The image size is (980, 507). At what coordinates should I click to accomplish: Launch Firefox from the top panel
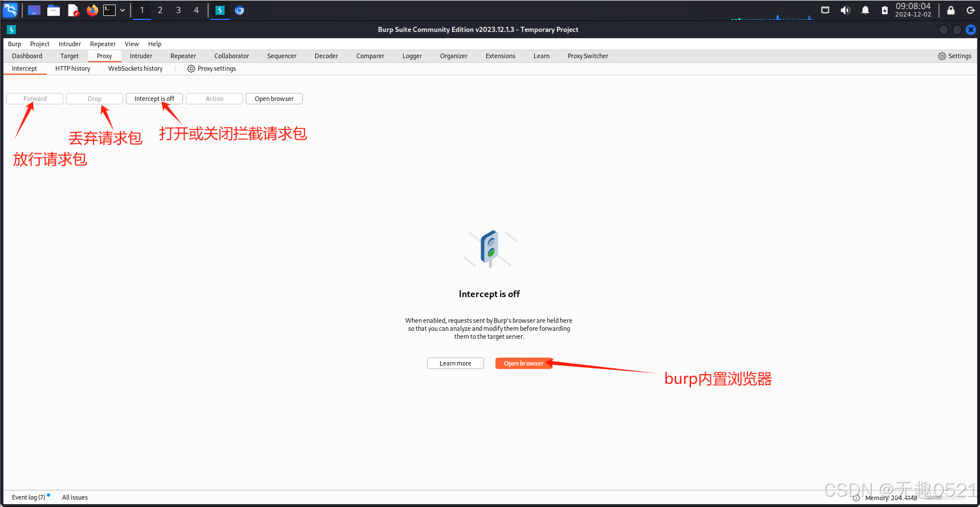(92, 10)
